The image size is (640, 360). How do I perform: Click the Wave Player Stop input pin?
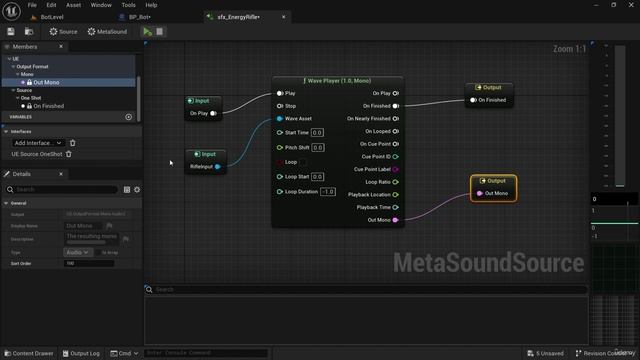(280, 106)
